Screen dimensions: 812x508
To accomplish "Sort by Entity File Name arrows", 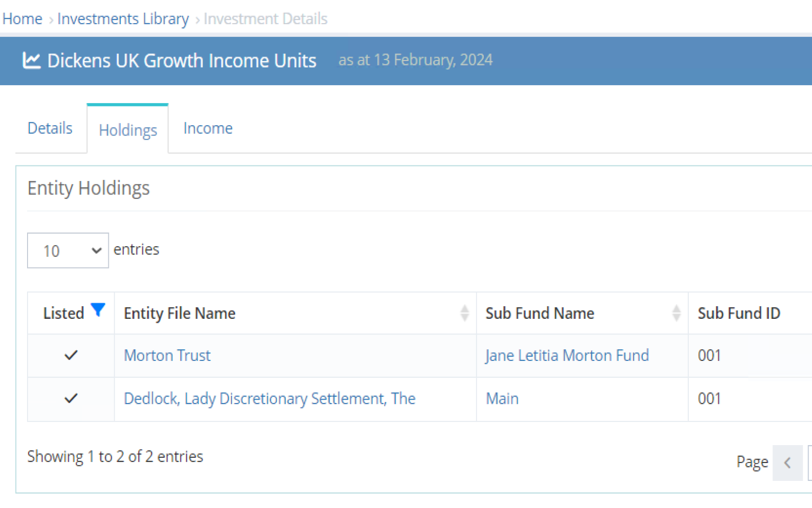I will pyautogui.click(x=464, y=313).
